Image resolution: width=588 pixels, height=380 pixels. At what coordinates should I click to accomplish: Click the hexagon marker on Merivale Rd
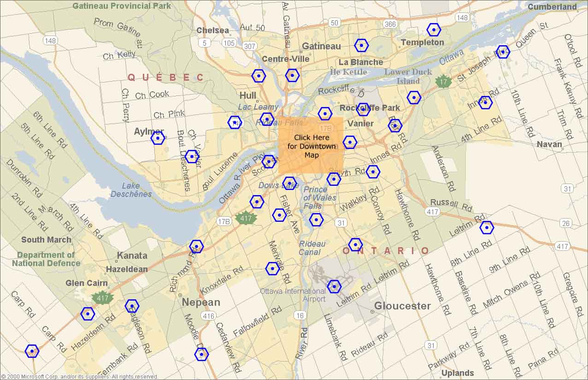tap(273, 268)
